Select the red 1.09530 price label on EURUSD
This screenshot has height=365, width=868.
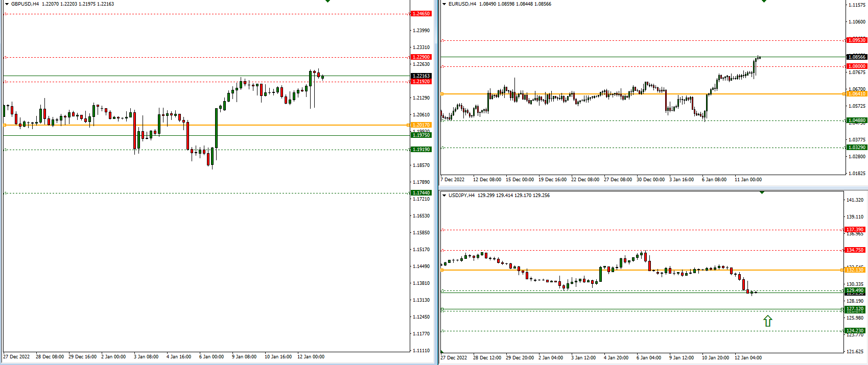point(857,40)
